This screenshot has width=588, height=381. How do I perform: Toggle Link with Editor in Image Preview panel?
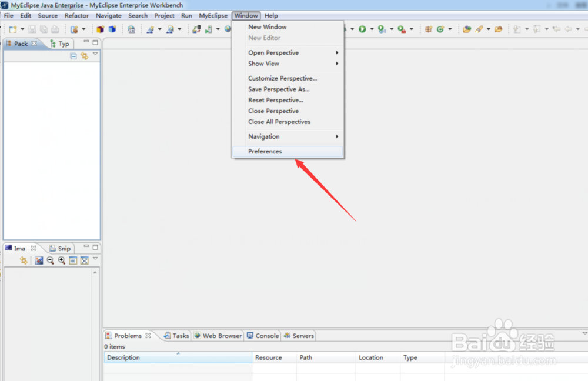coord(24,260)
